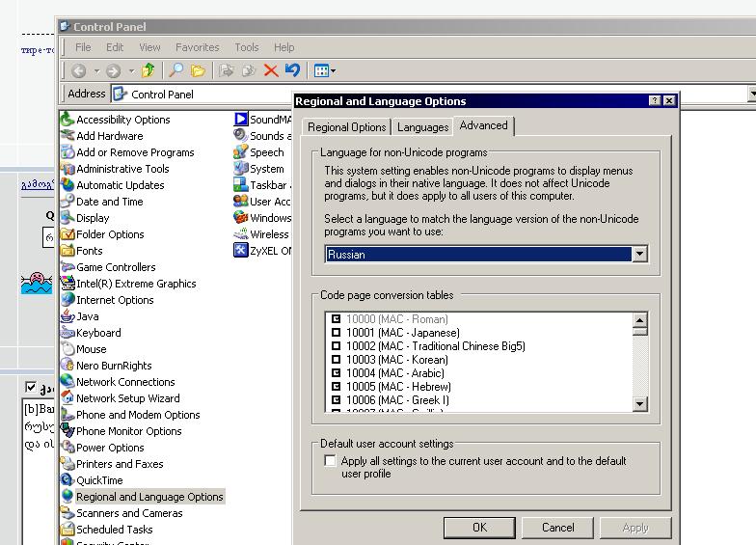Image resolution: width=756 pixels, height=545 pixels.
Task: Open the Java control panel item
Action: click(x=79, y=316)
